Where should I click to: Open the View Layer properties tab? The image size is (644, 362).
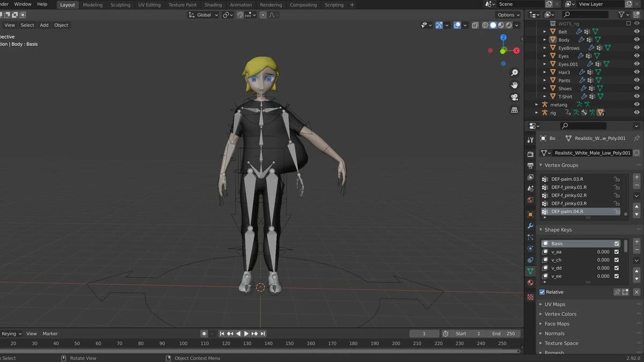(530, 177)
